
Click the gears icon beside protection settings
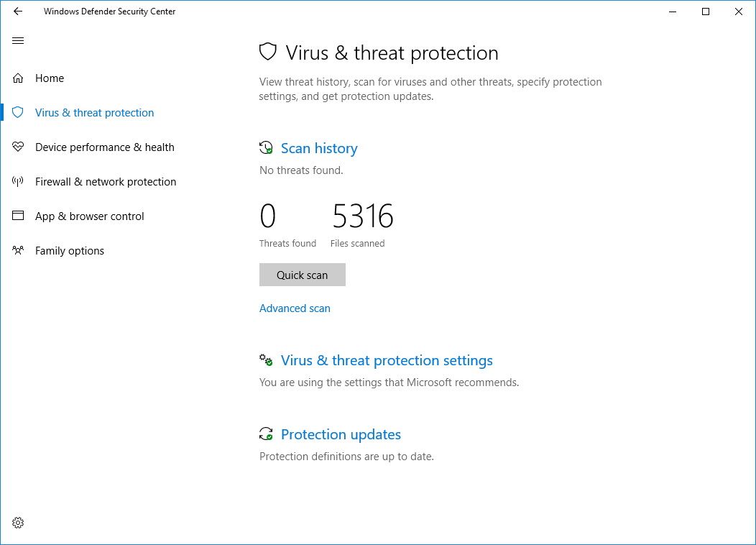point(266,359)
